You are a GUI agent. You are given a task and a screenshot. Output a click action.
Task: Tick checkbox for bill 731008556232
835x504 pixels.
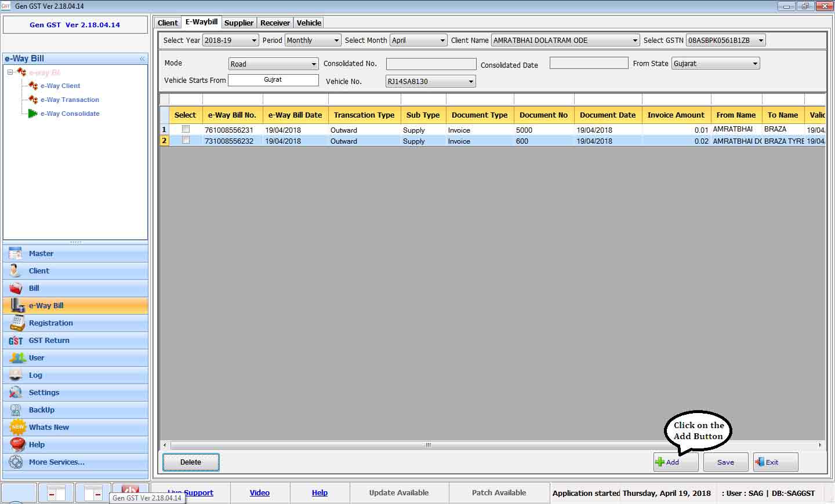(x=186, y=140)
